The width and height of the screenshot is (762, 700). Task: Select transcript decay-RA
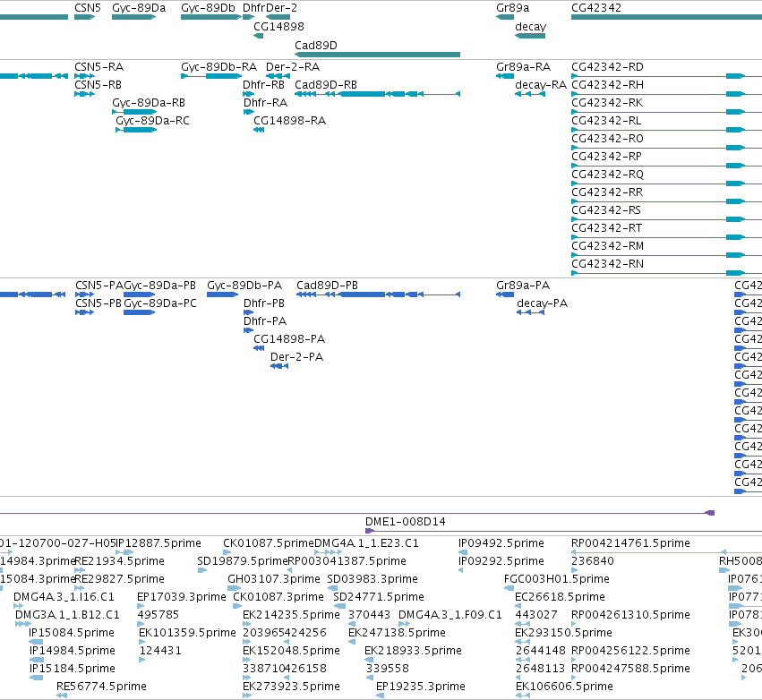tap(541, 85)
